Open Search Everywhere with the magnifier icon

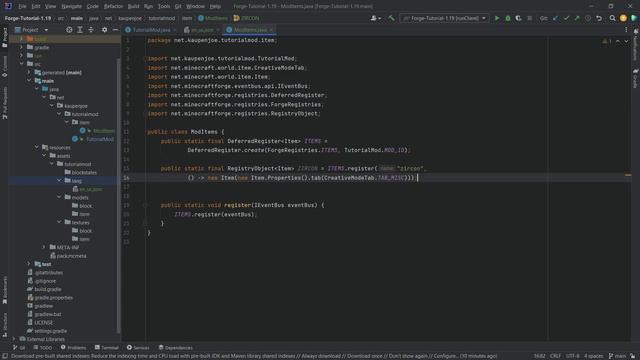click(612, 18)
